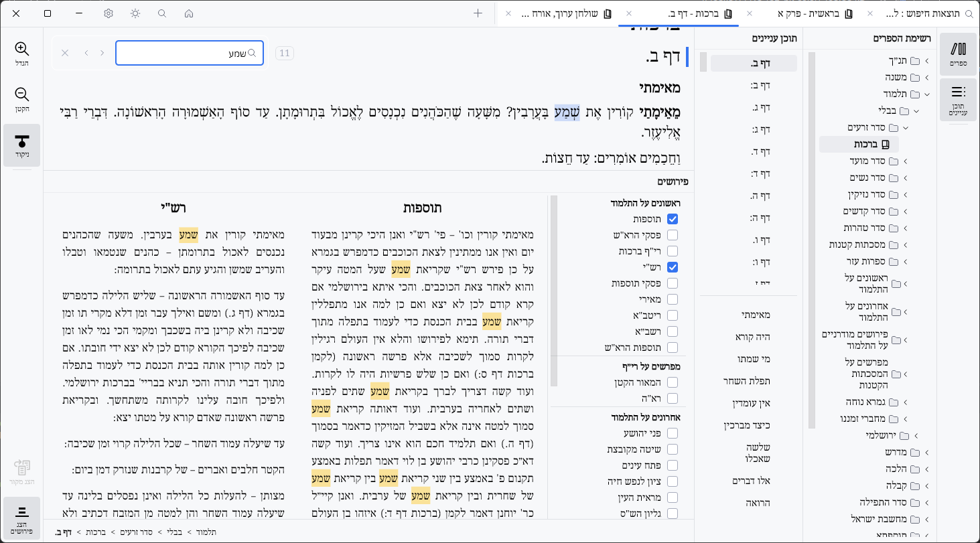The image size is (980, 543).
Task: Expand the סדר מועד tree folder
Action: coord(906,161)
